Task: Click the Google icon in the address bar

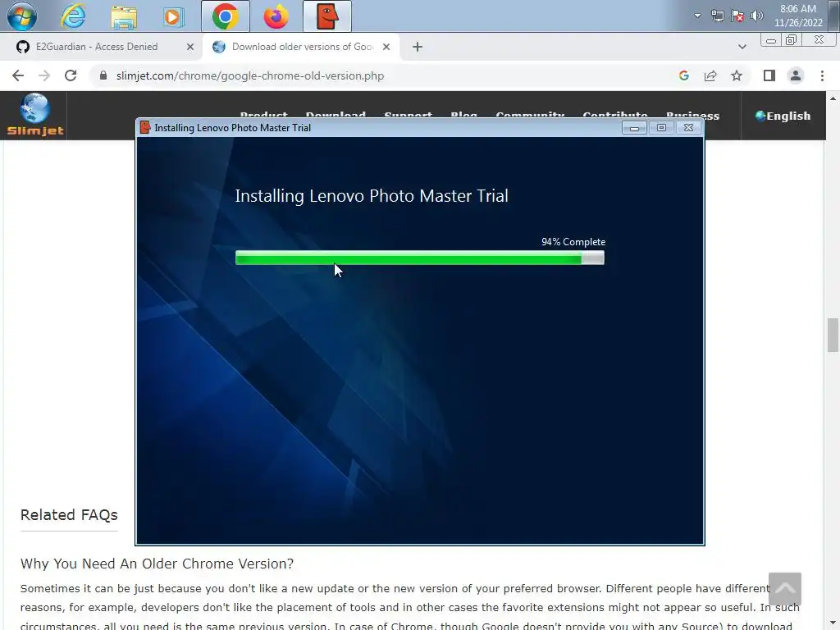Action: pos(683,75)
